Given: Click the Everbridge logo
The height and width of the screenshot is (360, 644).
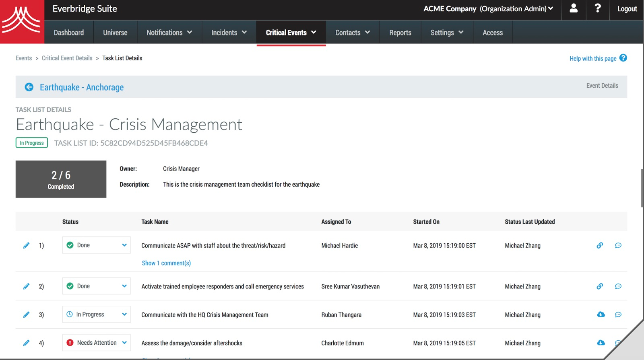Looking at the screenshot, I should (x=22, y=21).
